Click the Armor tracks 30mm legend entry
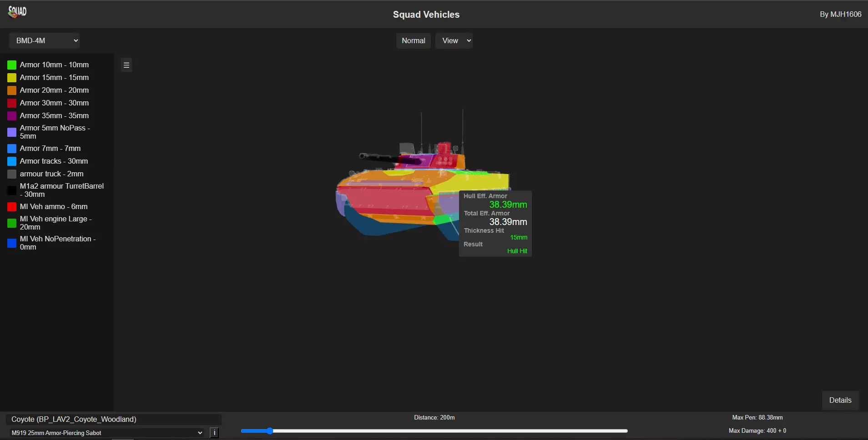 coord(54,161)
